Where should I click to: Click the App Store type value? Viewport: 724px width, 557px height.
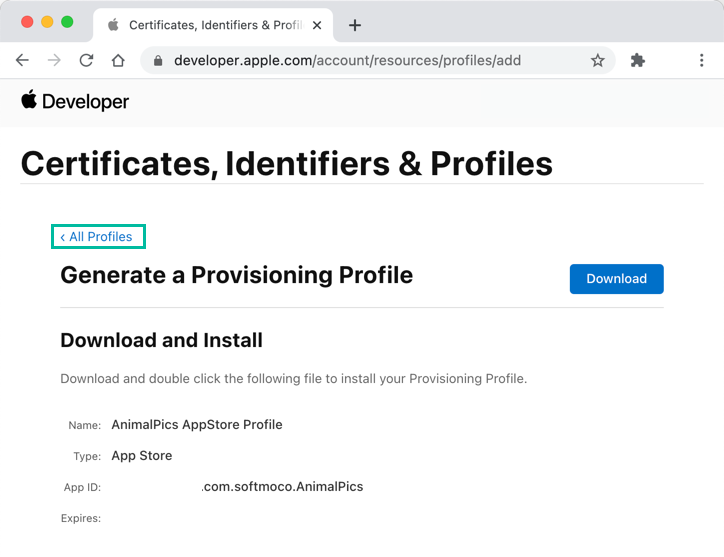(142, 456)
